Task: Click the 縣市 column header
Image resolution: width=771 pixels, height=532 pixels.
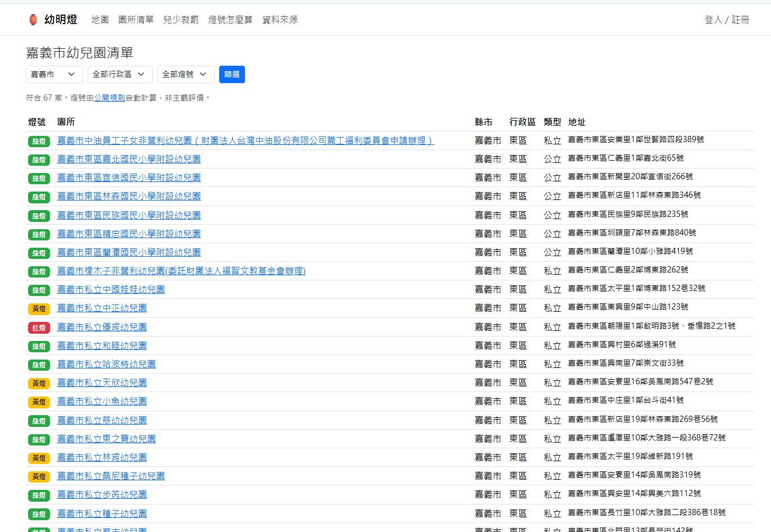Action: click(484, 122)
